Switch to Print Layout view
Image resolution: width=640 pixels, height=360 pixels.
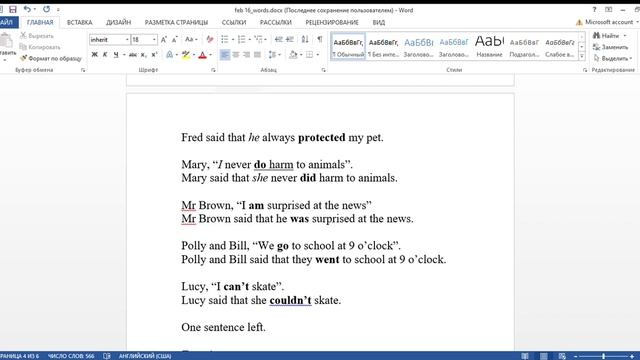(544, 356)
